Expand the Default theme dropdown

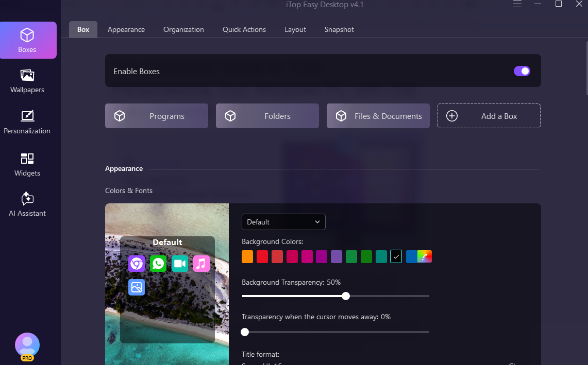(x=283, y=222)
